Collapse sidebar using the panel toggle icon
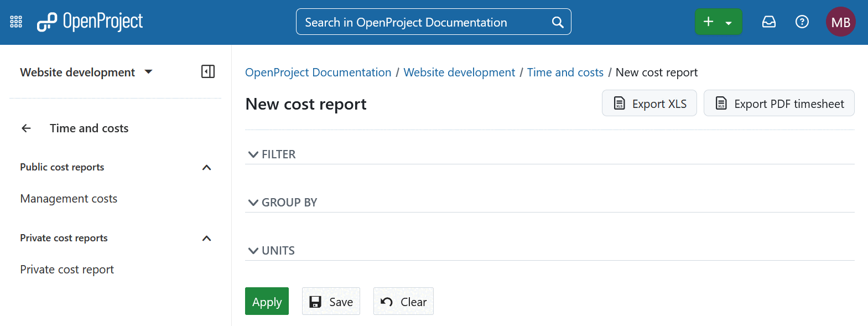868x326 pixels. click(208, 71)
